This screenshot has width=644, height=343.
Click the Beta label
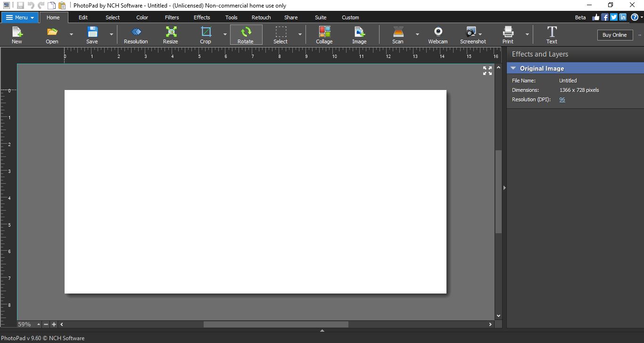(x=580, y=17)
